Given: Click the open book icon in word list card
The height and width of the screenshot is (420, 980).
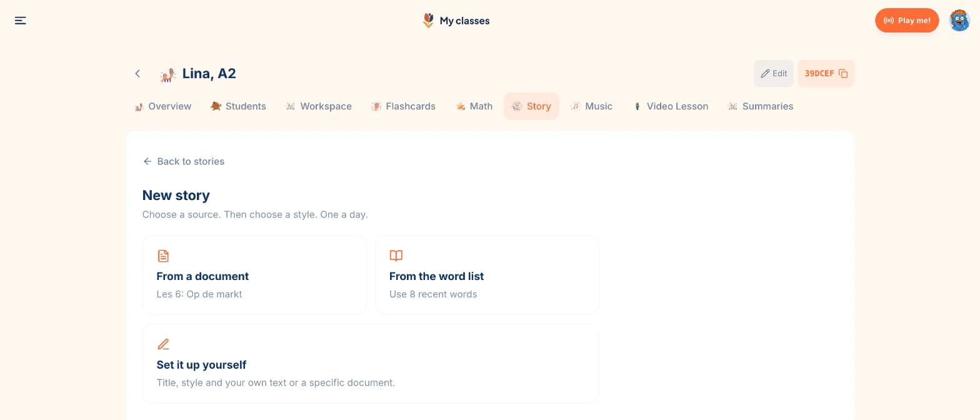Looking at the screenshot, I should (396, 256).
